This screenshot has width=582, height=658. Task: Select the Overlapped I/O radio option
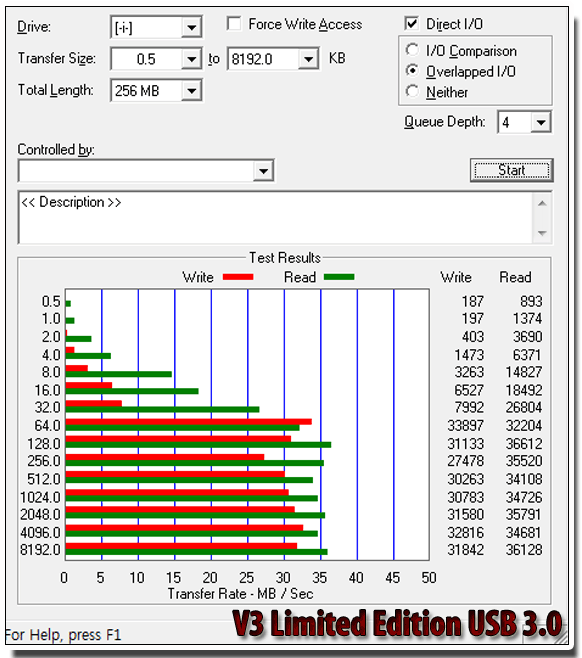coord(412,71)
